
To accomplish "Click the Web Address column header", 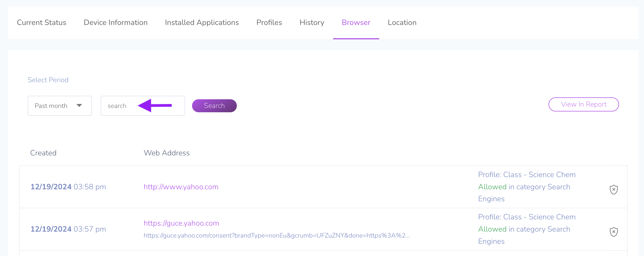I will (167, 153).
